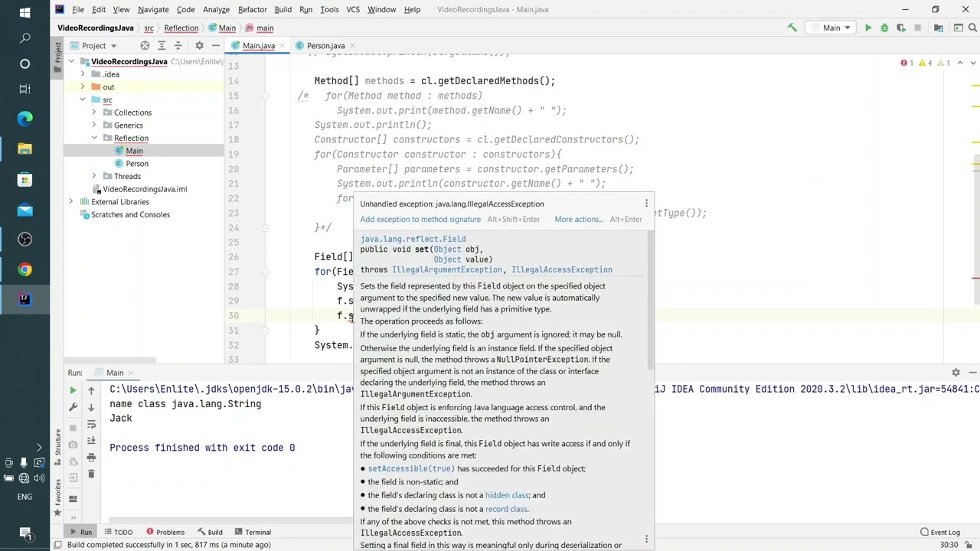
Task: Click the Scroll to End icon in the Run panel
Action: pyautogui.click(x=91, y=441)
